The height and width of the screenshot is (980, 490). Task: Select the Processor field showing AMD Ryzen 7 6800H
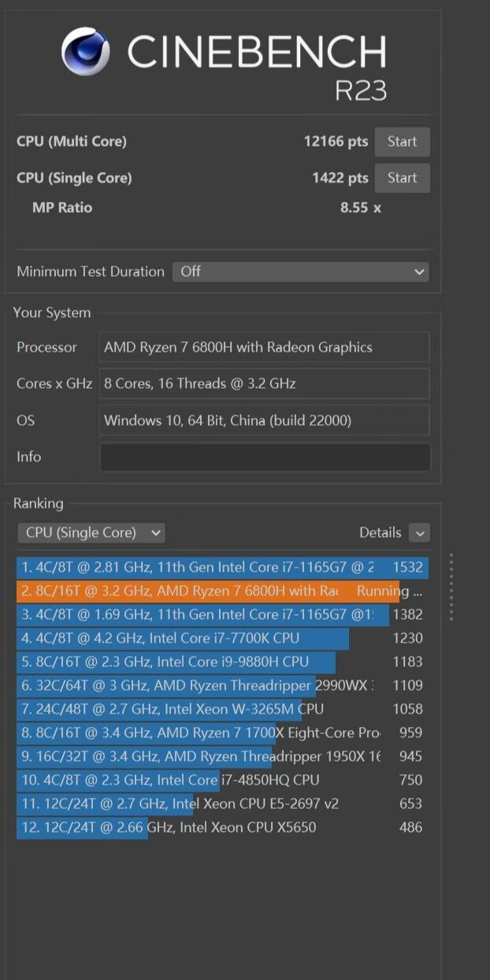(x=265, y=347)
